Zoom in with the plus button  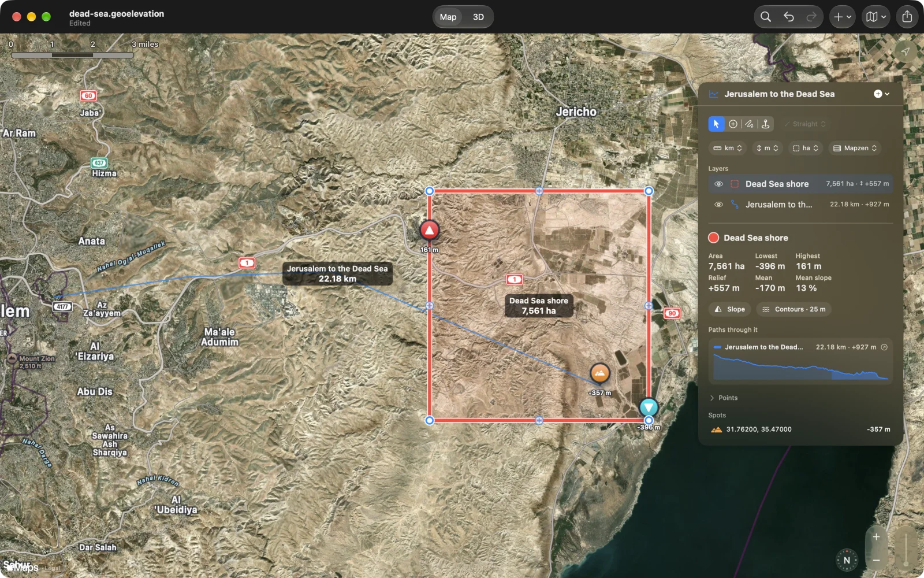click(x=876, y=537)
